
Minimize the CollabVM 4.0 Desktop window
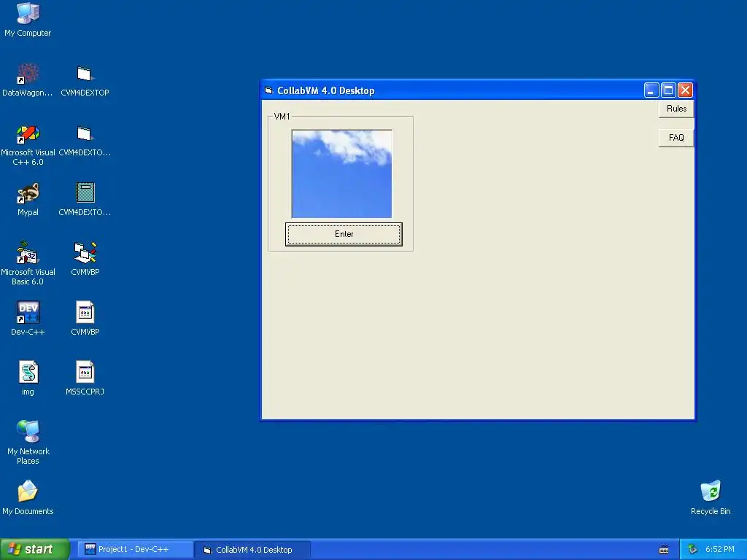(x=651, y=90)
